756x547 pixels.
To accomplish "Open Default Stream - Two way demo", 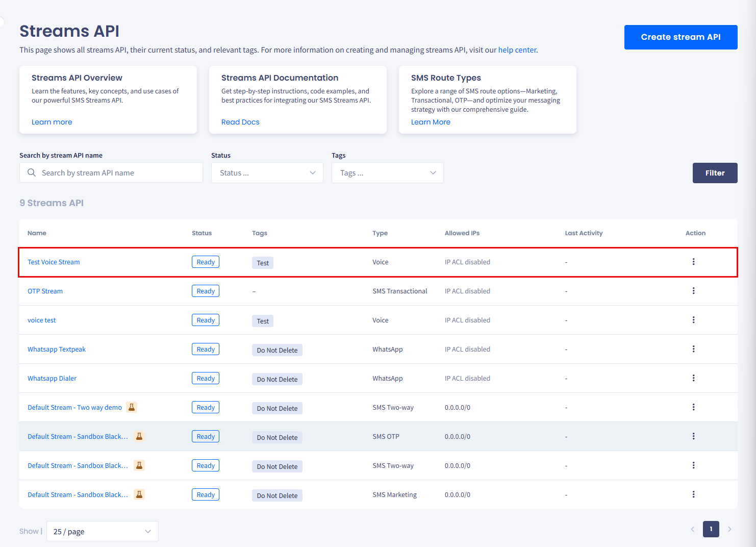I will point(74,407).
